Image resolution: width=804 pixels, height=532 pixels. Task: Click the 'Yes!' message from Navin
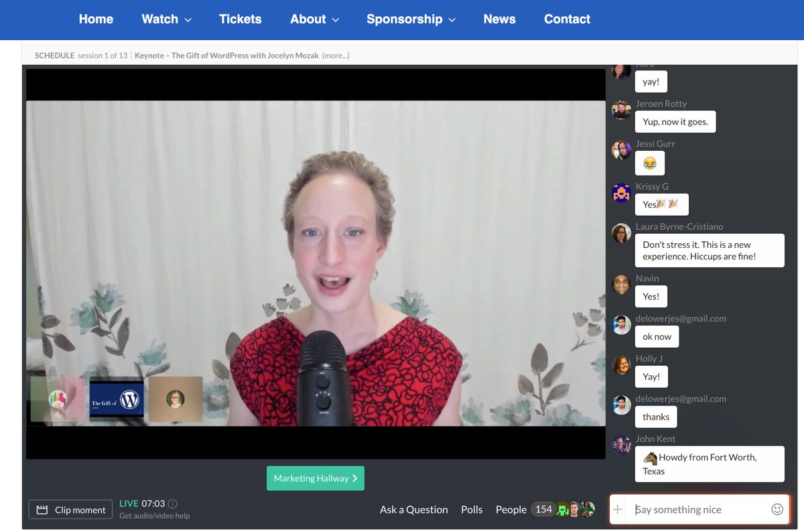pyautogui.click(x=651, y=296)
